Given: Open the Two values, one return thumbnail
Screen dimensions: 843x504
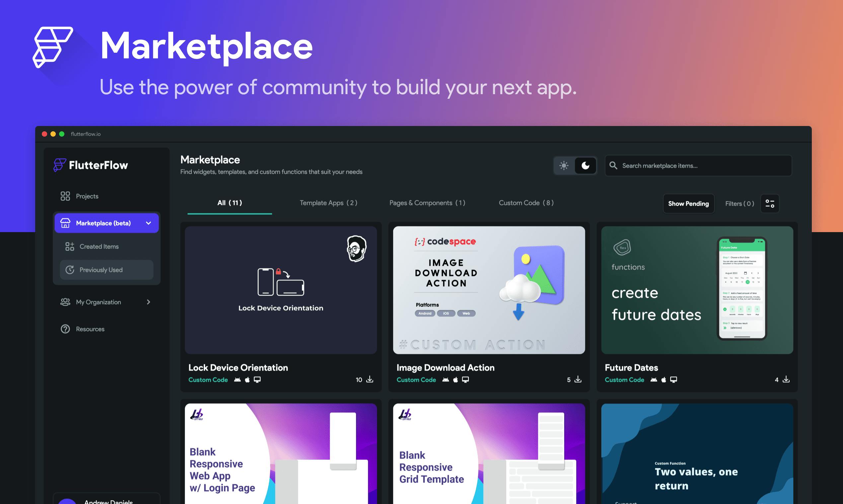Looking at the screenshot, I should (x=697, y=454).
